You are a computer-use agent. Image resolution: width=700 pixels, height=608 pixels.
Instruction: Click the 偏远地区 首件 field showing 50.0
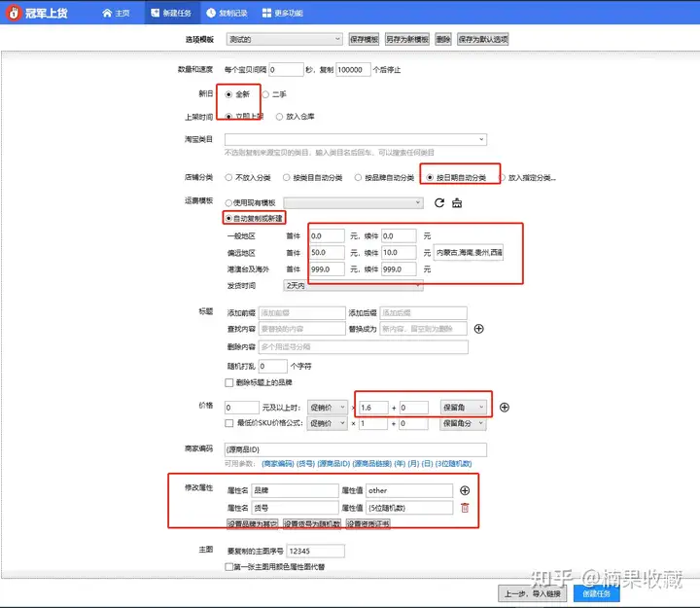pyautogui.click(x=327, y=252)
